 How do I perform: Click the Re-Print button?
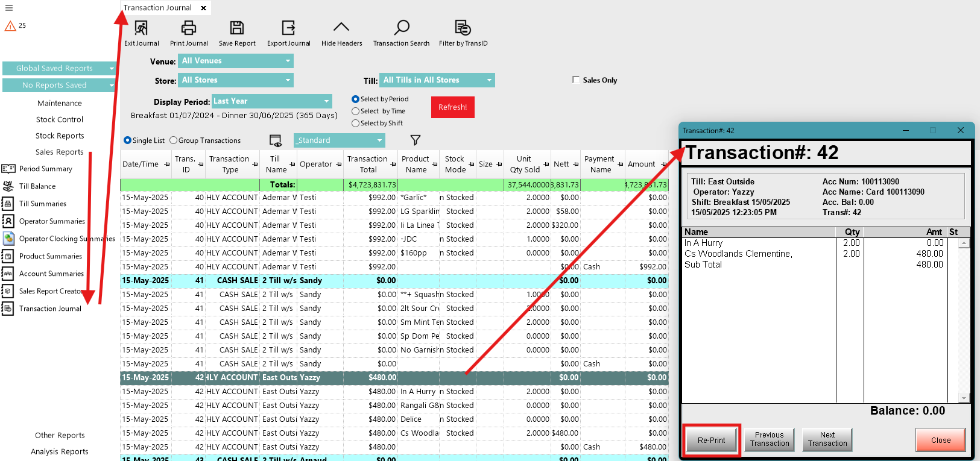tap(712, 441)
